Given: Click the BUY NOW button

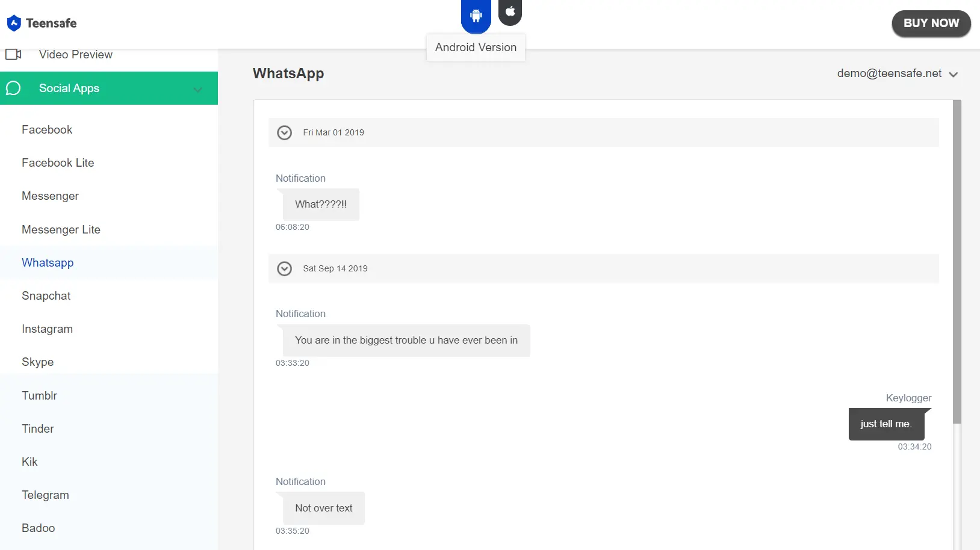Looking at the screenshot, I should point(931,23).
